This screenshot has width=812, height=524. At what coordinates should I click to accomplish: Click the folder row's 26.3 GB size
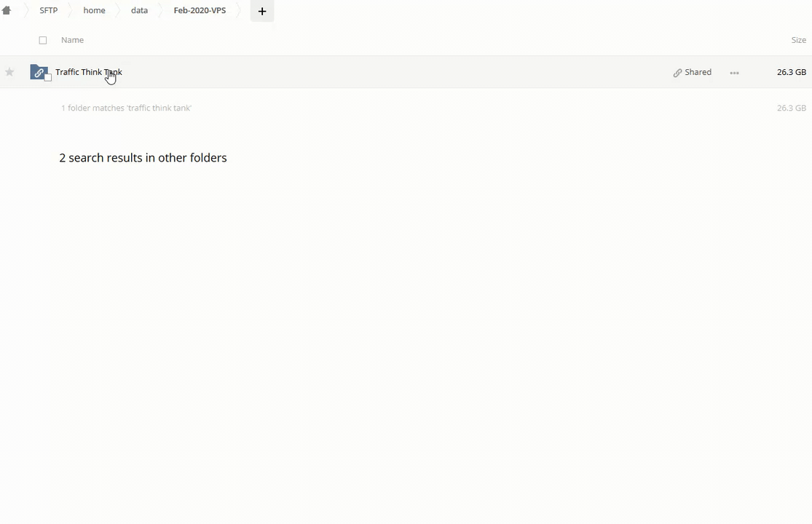click(x=791, y=72)
